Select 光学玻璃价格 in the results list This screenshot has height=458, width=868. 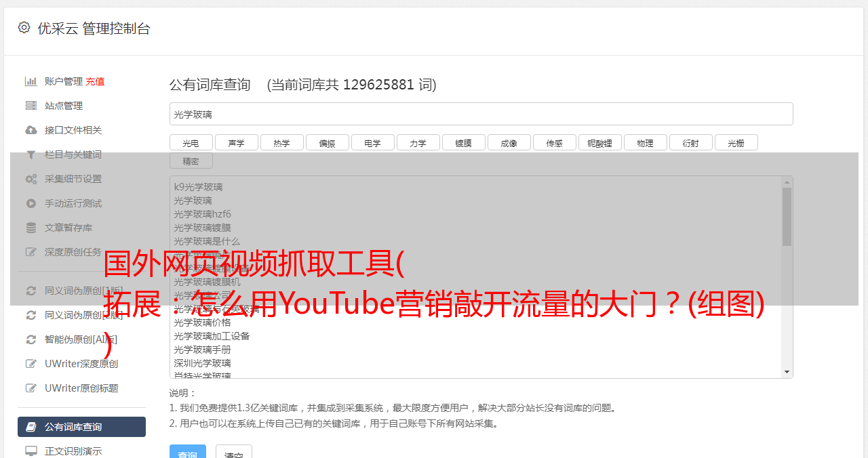[202, 322]
